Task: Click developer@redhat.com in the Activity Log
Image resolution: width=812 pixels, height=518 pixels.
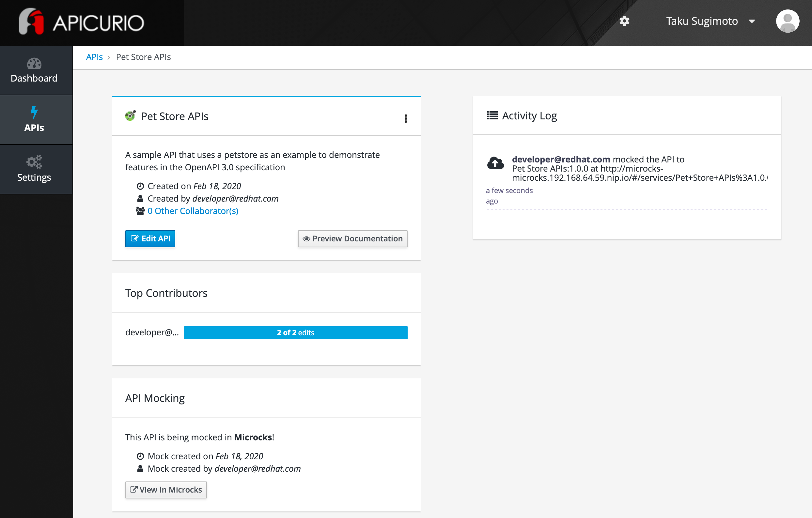Action: click(561, 159)
